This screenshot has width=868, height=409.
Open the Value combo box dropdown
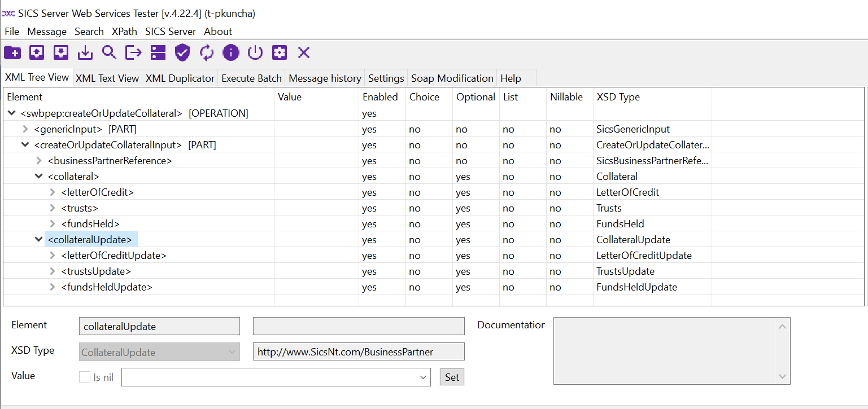[424, 377]
